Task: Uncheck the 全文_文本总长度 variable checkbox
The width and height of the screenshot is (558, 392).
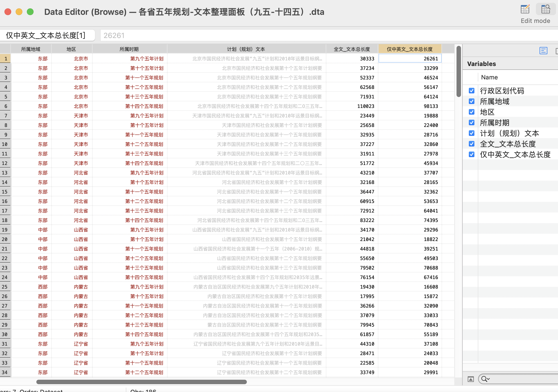Action: 472,144
